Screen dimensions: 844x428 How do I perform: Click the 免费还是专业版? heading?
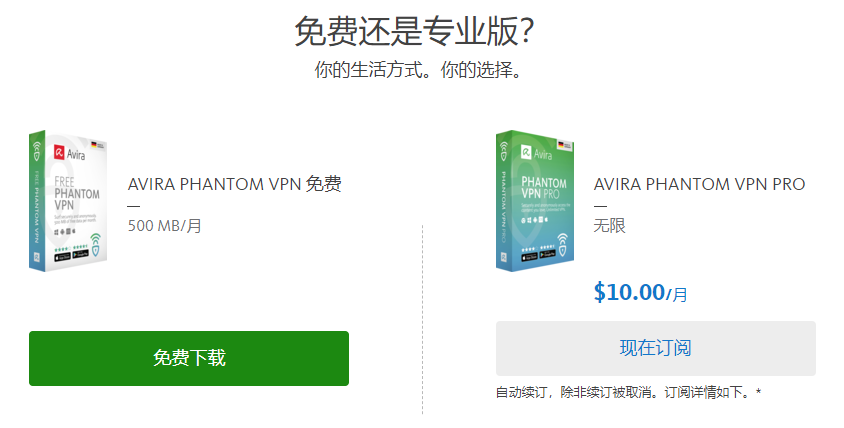[414, 31]
